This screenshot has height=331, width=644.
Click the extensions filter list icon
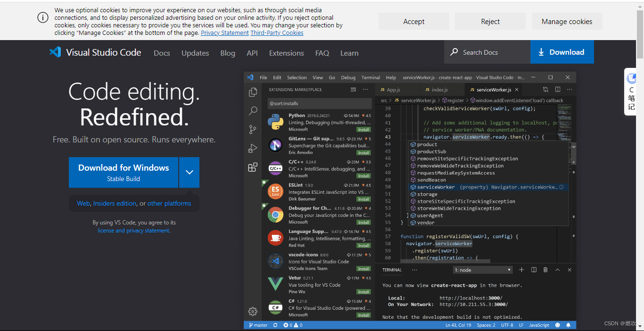(354, 90)
